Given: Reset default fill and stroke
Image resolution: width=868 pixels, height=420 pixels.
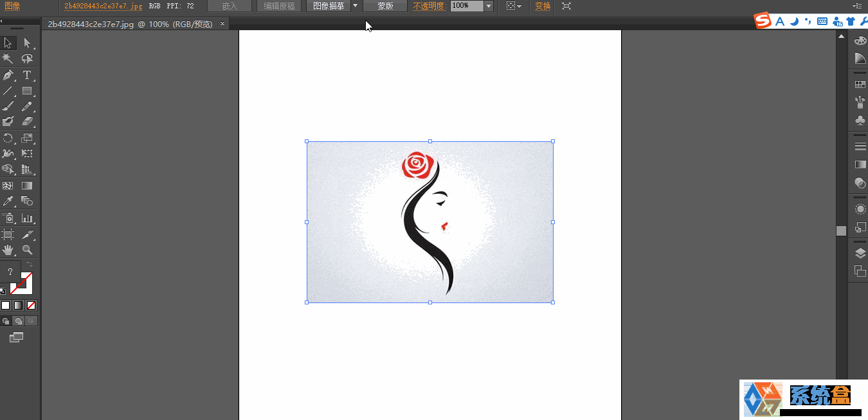Looking at the screenshot, I should 3,291.
